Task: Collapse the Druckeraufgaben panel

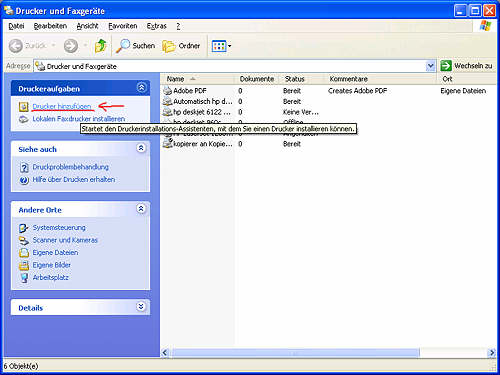Action: tap(141, 88)
